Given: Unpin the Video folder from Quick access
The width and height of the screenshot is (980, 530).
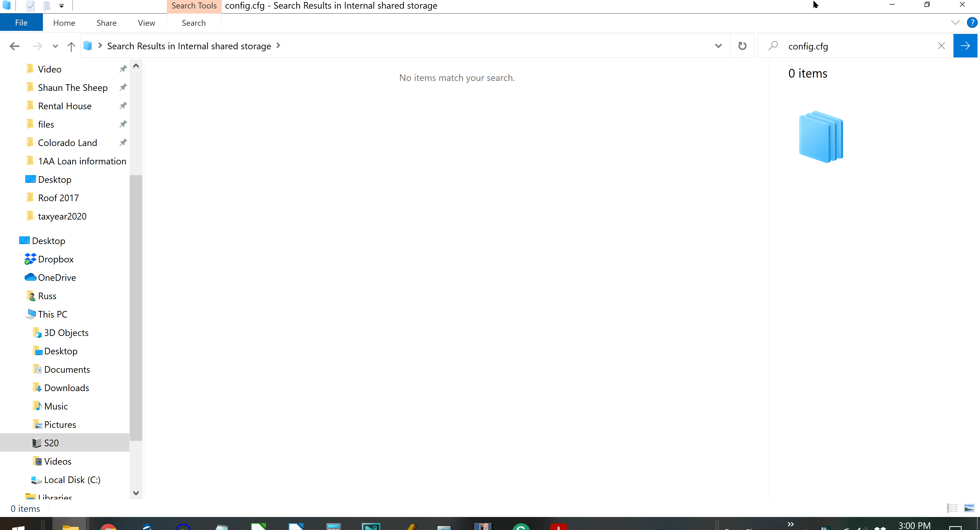Looking at the screenshot, I should point(123,69).
